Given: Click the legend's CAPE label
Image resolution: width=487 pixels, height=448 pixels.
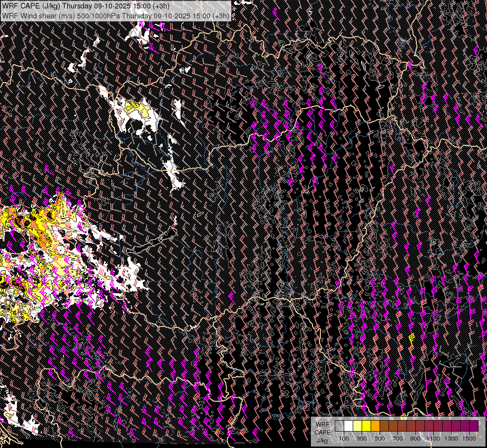Looking at the screenshot, I should click(x=323, y=433).
